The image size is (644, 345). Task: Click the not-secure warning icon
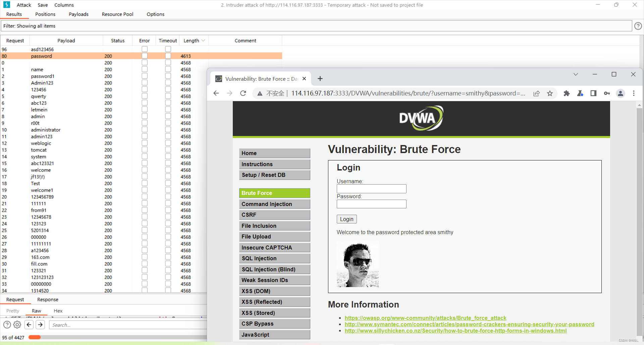point(260,93)
